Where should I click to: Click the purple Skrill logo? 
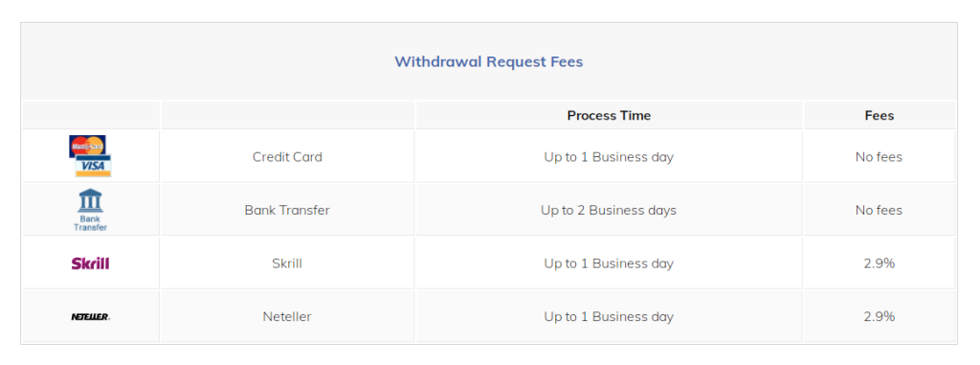click(x=91, y=263)
